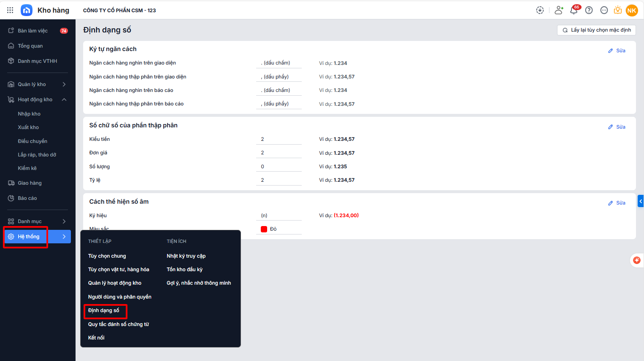Open Tùy chọn chung in the popup menu

pyautogui.click(x=107, y=256)
